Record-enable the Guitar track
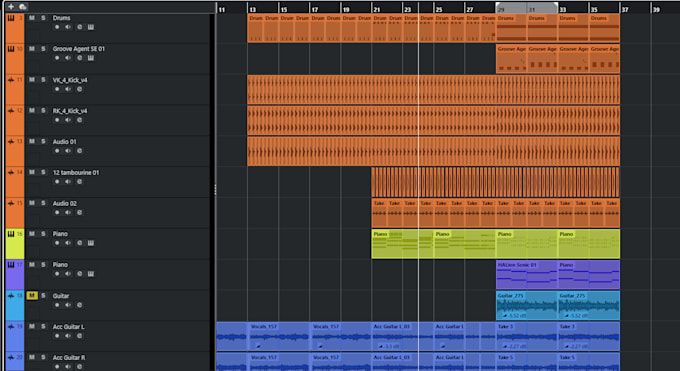The image size is (680, 371). pyautogui.click(x=57, y=305)
